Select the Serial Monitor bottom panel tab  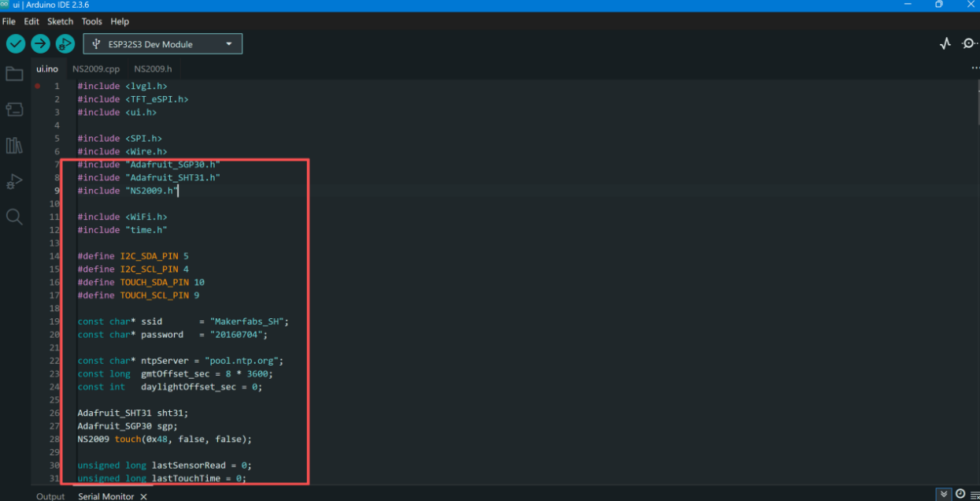(106, 496)
